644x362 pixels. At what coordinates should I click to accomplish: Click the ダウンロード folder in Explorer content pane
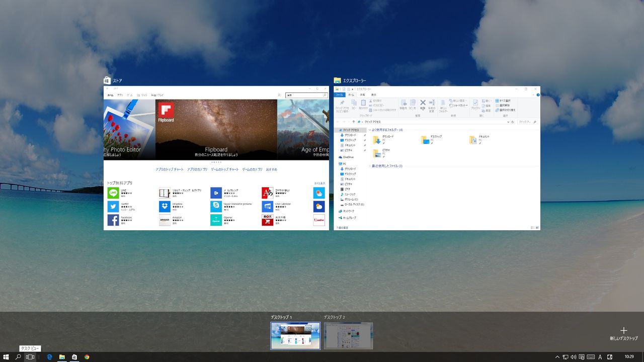(x=383, y=139)
